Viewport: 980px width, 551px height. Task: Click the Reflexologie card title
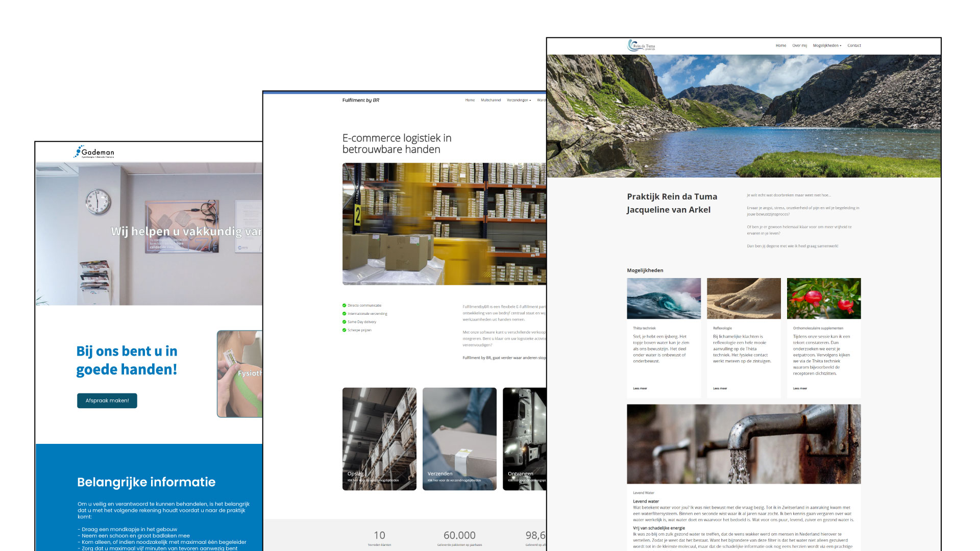[722, 328]
